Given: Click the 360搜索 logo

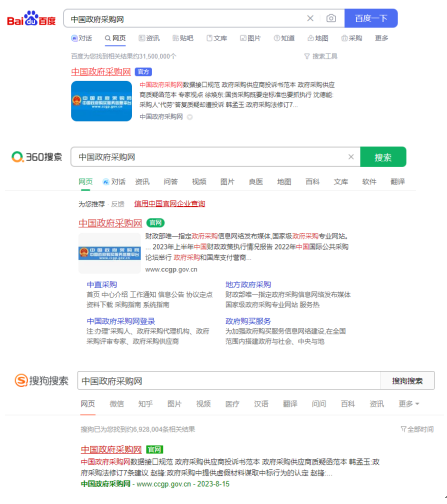Looking at the screenshot, I should click(x=37, y=157).
